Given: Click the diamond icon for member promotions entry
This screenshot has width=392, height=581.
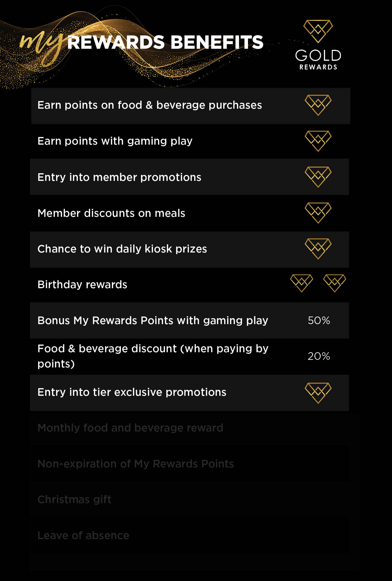Looking at the screenshot, I should [318, 177].
